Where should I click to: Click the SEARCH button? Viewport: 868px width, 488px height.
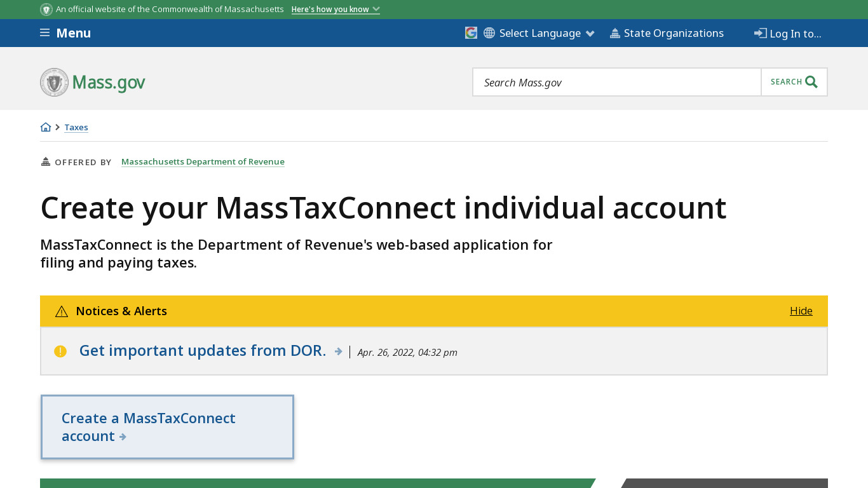pos(794,82)
